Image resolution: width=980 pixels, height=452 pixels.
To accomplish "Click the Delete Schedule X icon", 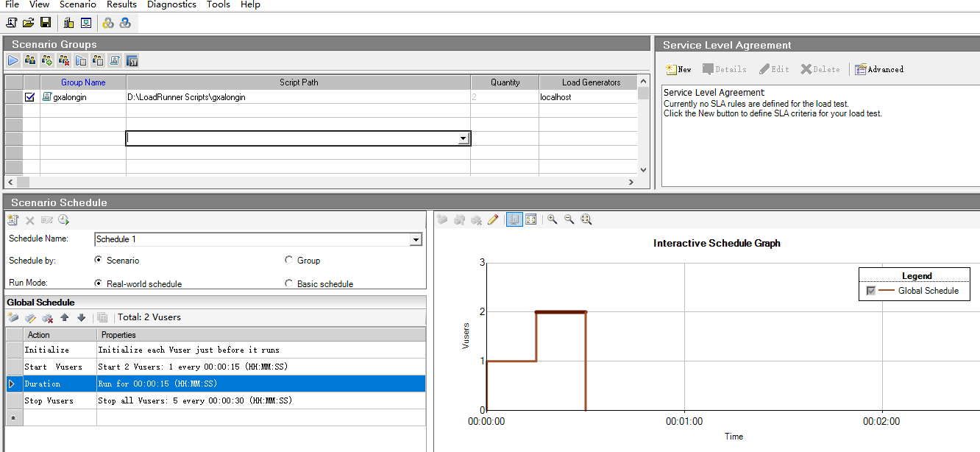I will [x=30, y=220].
